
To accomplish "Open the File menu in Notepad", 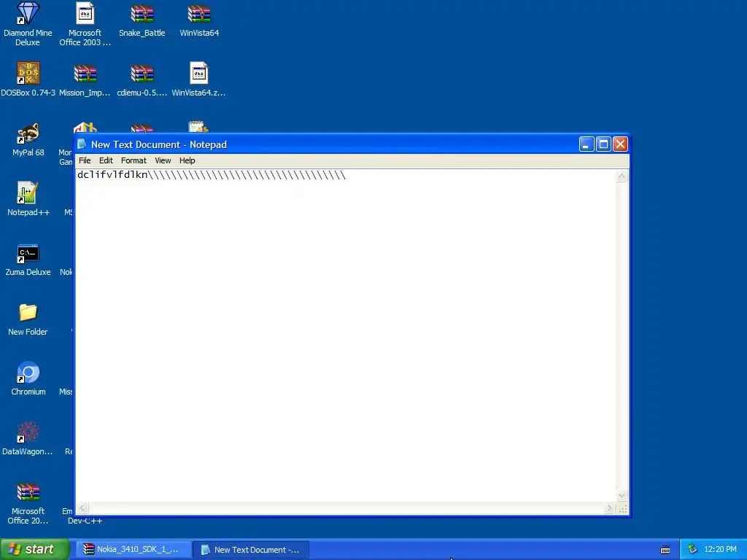I will coord(85,160).
